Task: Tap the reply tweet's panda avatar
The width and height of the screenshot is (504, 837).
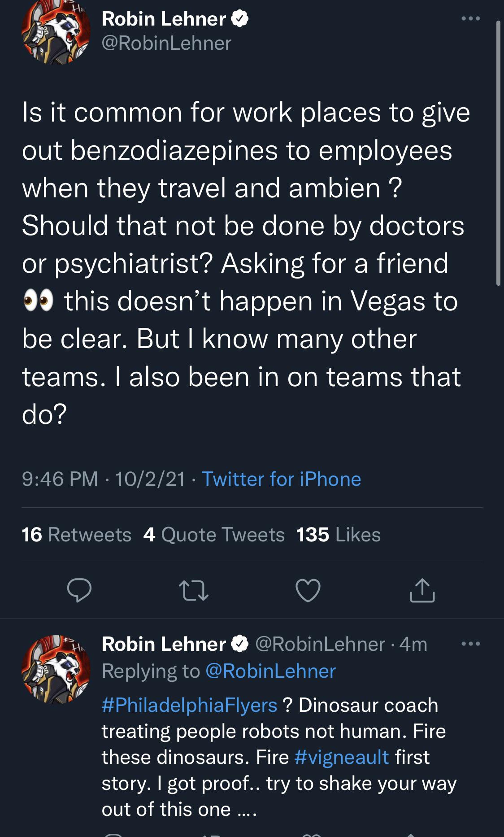Action: [x=56, y=669]
